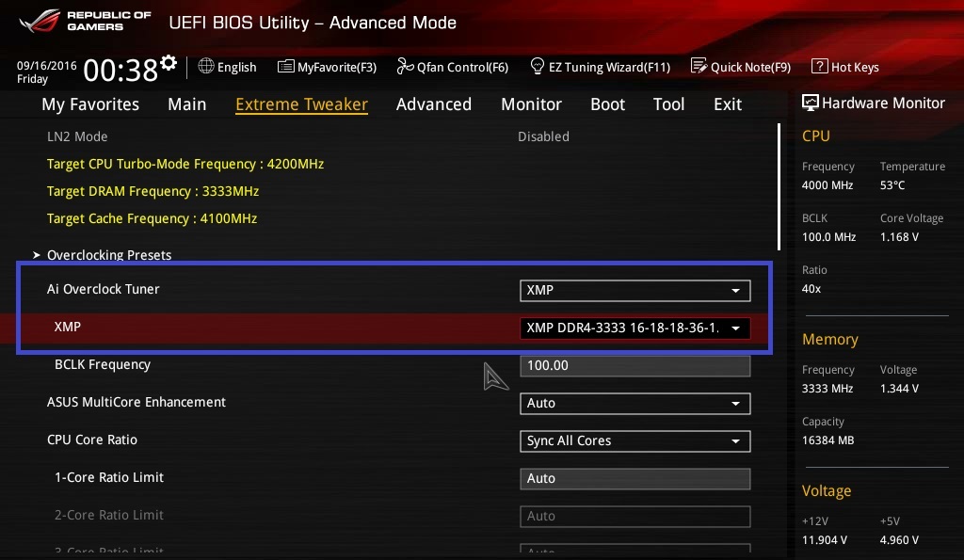Click the ASUS MultiCore Enhancement label
964x560 pixels.
point(137,402)
